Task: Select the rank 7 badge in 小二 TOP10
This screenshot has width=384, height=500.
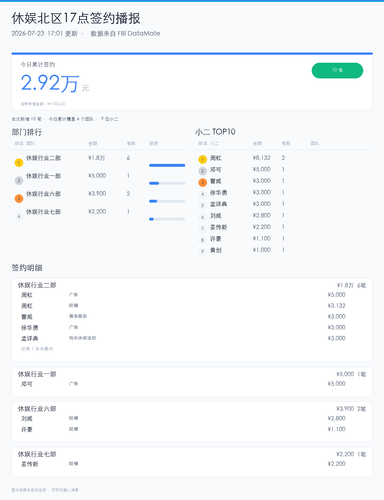Action: click(202, 229)
